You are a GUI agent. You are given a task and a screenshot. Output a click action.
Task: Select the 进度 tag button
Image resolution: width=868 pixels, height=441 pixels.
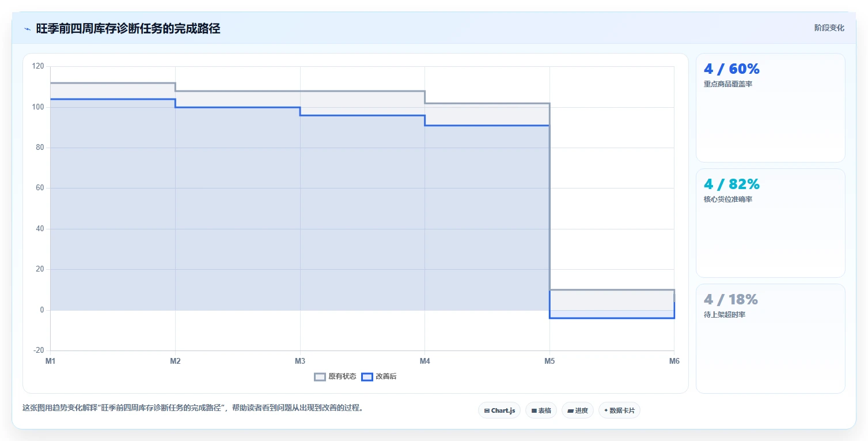(x=577, y=410)
